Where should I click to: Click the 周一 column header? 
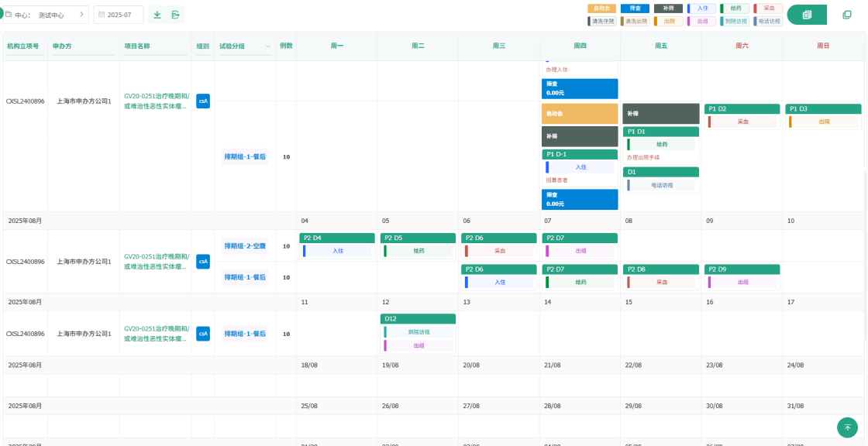[x=336, y=46]
